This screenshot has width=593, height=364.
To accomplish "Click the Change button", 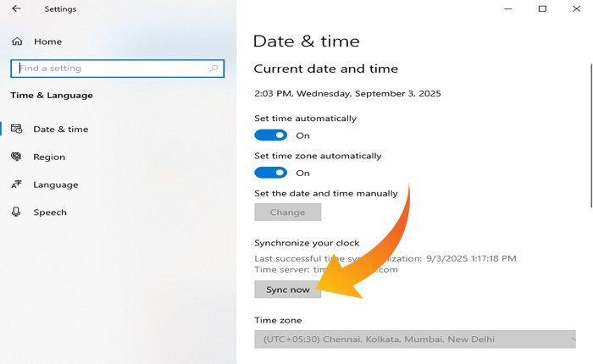I will tap(288, 212).
